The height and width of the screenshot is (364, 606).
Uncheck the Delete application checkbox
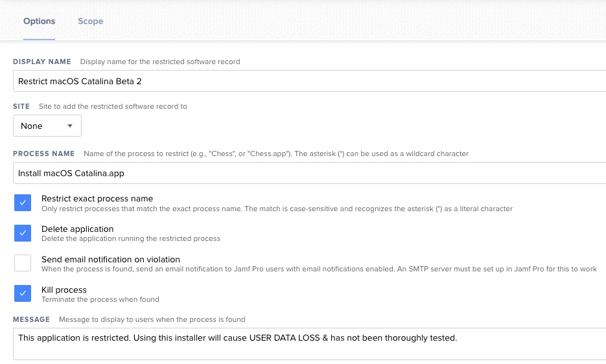point(23,233)
